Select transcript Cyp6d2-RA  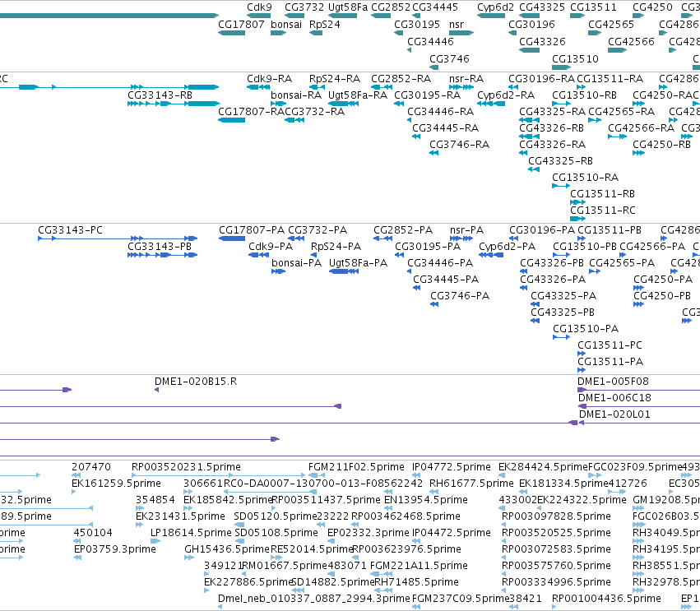point(506,95)
